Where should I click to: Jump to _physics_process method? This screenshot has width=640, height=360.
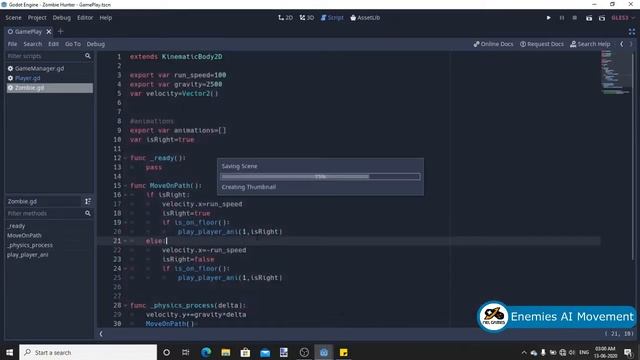tap(30, 245)
